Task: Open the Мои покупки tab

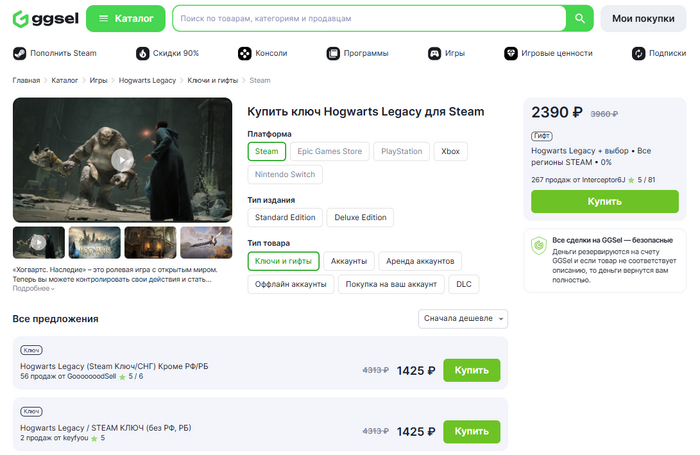Action: pyautogui.click(x=643, y=18)
